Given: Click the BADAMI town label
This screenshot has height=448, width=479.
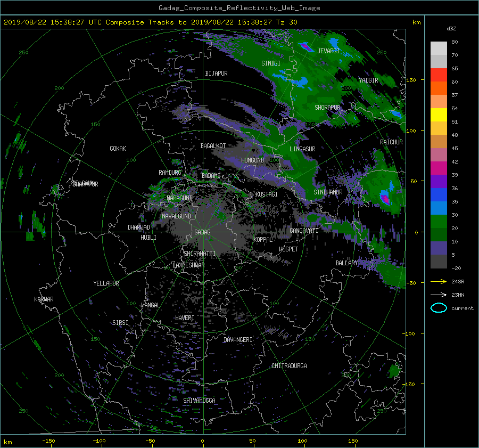Looking at the screenshot, I should [211, 176].
